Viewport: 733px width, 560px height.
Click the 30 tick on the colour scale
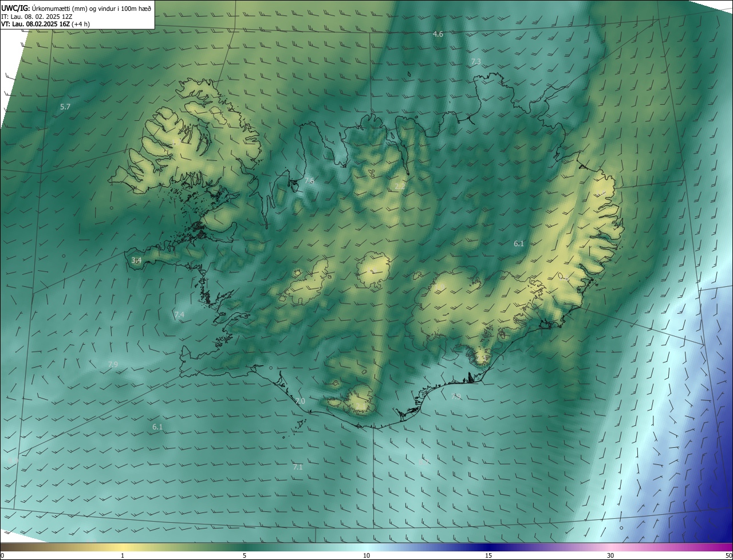coord(610,555)
